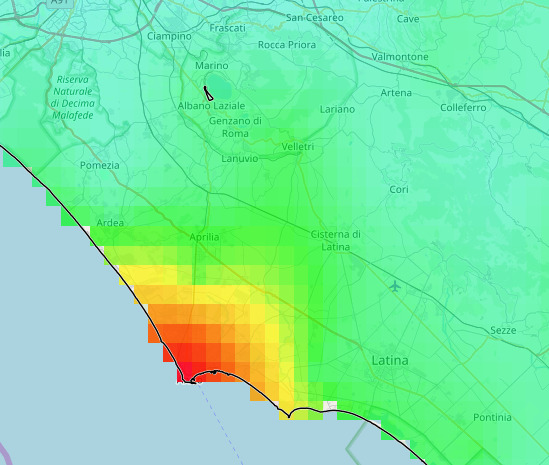Click the Cori town label
The height and width of the screenshot is (465, 549).
(399, 189)
